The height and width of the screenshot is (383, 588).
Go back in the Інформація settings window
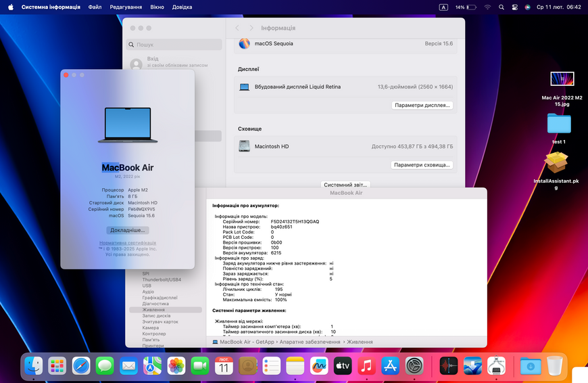(x=237, y=28)
